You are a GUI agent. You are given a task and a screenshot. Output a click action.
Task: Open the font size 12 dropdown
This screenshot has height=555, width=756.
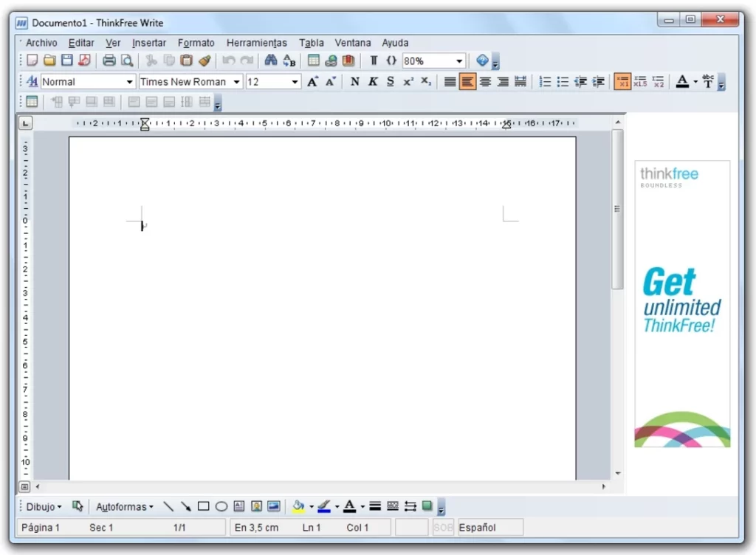(295, 82)
